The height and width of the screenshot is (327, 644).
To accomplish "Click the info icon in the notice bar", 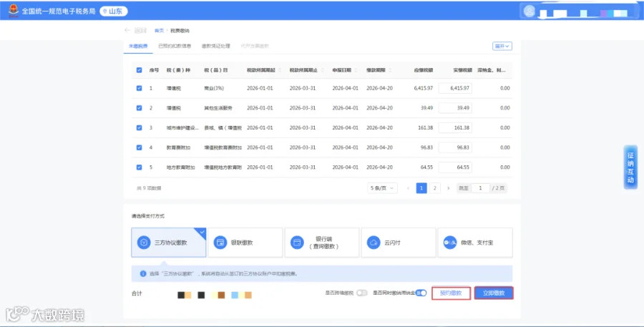I will 143,273.
